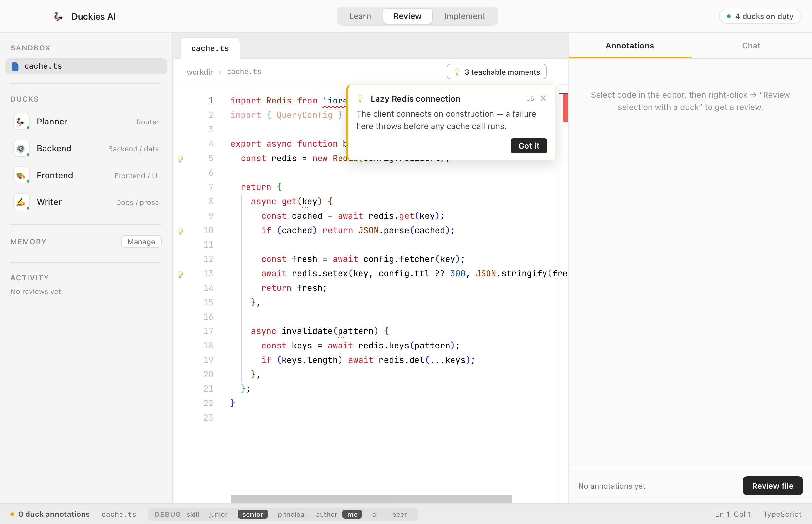Click the Frontend palette avatar icon

(x=21, y=175)
